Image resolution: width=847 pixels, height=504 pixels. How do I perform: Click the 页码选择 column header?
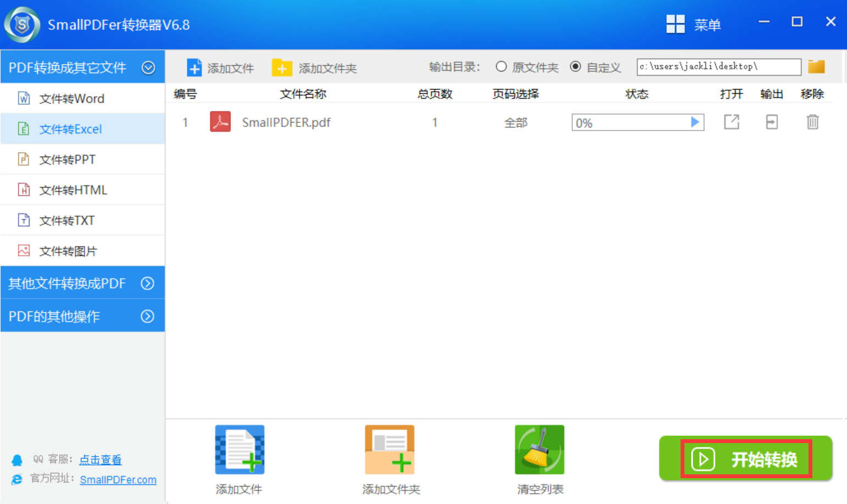516,94
